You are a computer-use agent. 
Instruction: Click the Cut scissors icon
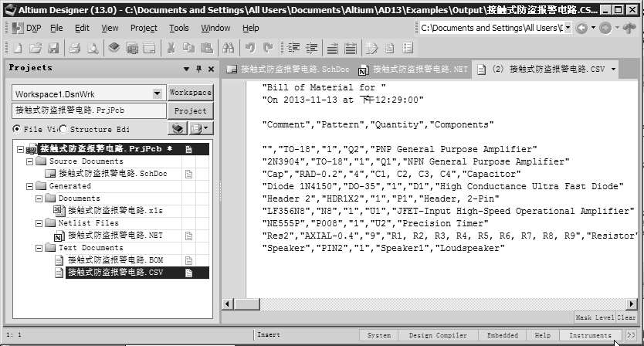[171, 48]
